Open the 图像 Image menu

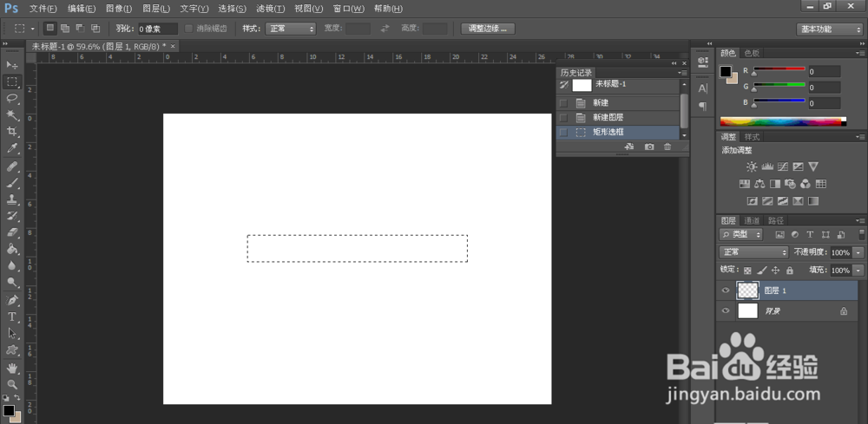pos(118,9)
